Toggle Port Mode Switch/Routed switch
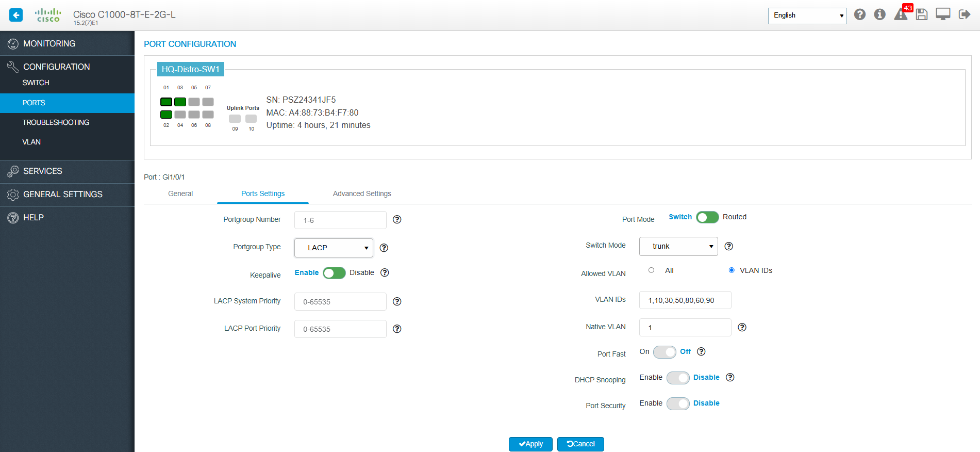The height and width of the screenshot is (452, 980). tap(707, 217)
